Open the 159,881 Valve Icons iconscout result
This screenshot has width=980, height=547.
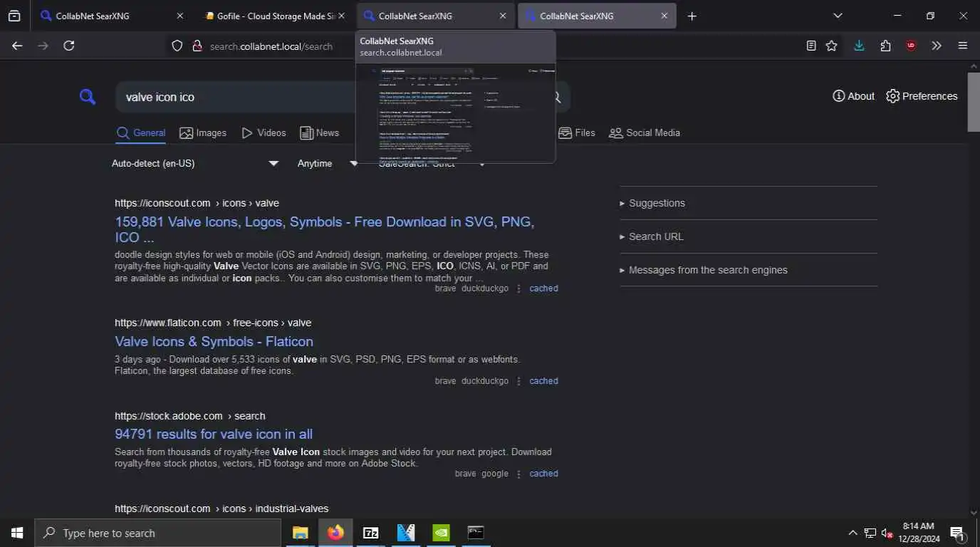point(325,229)
